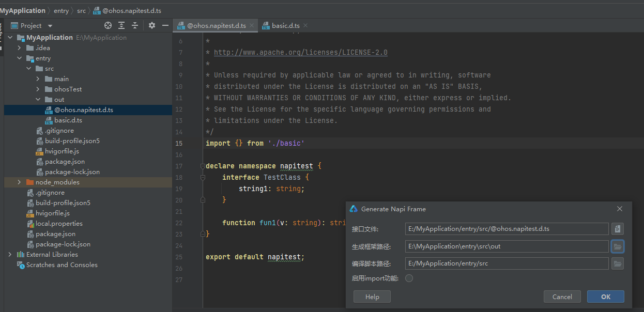Collapse the out folder
The height and width of the screenshot is (312, 644).
click(x=38, y=100)
